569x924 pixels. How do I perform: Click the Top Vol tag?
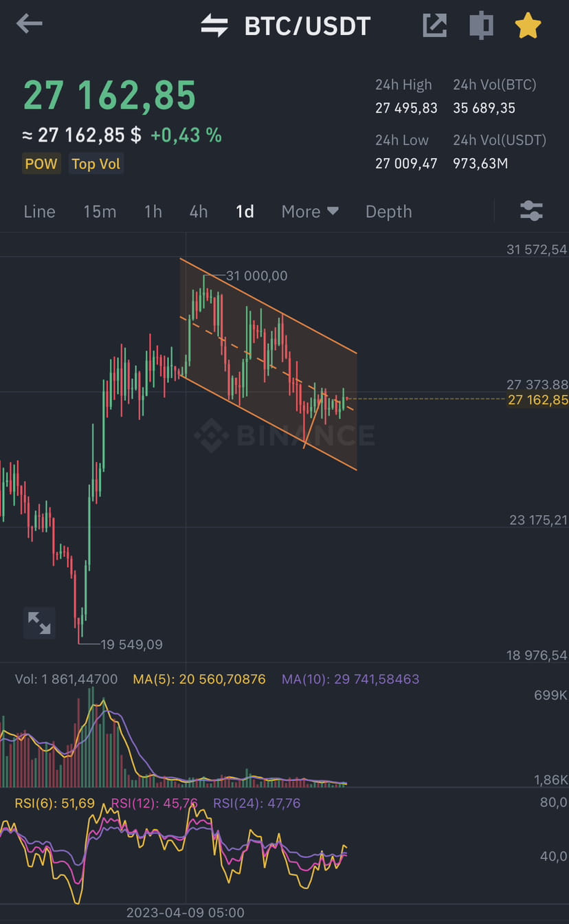96,164
